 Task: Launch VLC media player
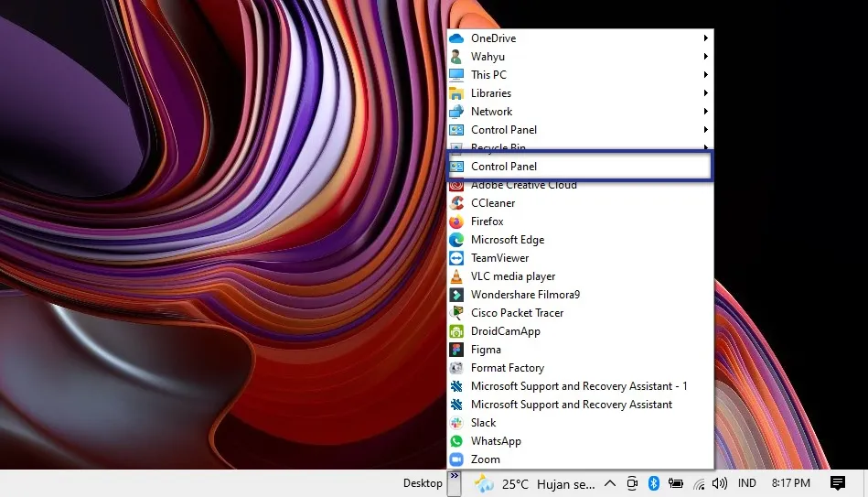point(512,276)
